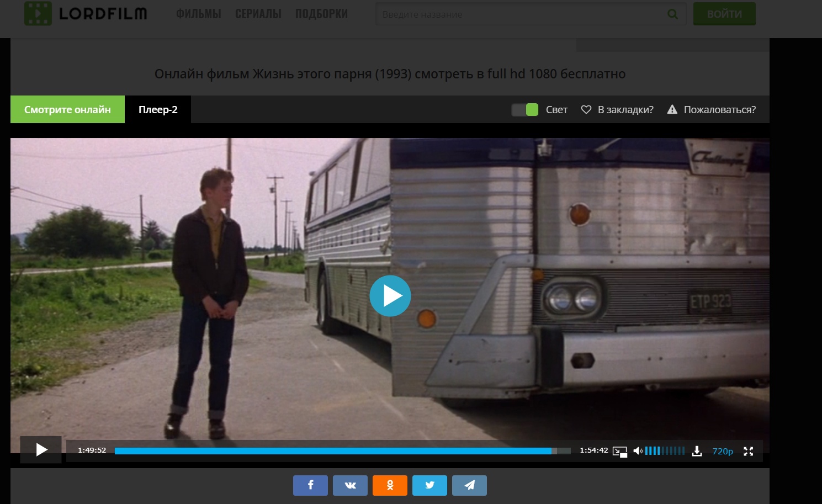Click the video progress bar
This screenshot has width=822, height=504.
tap(342, 451)
